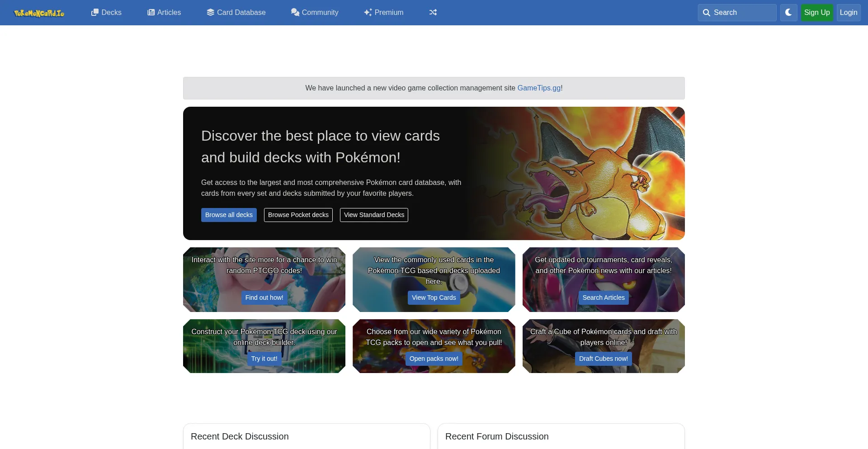Viewport: 868px width, 449px height.
Task: Click the magnifier icon in search box
Action: [x=706, y=13]
